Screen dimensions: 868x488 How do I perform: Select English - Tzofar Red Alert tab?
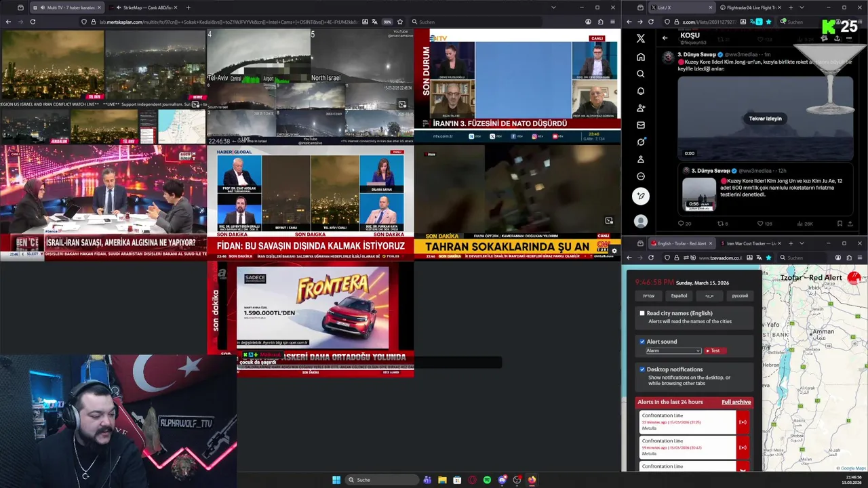682,243
